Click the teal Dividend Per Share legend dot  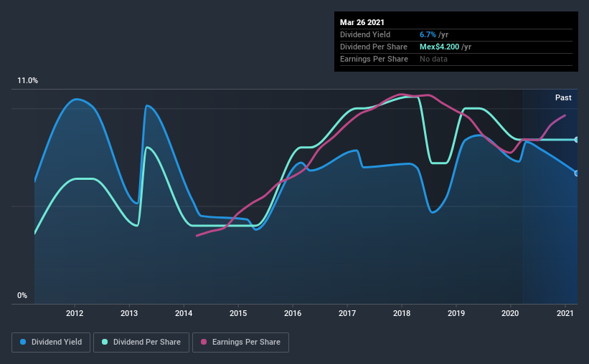click(x=105, y=342)
